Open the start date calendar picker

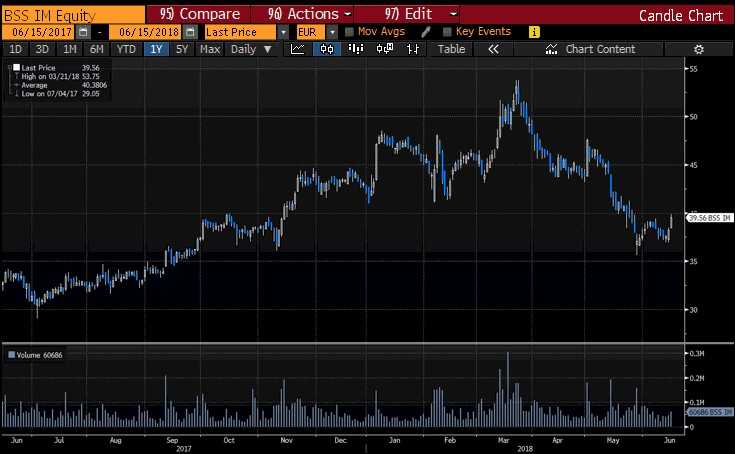[x=83, y=32]
